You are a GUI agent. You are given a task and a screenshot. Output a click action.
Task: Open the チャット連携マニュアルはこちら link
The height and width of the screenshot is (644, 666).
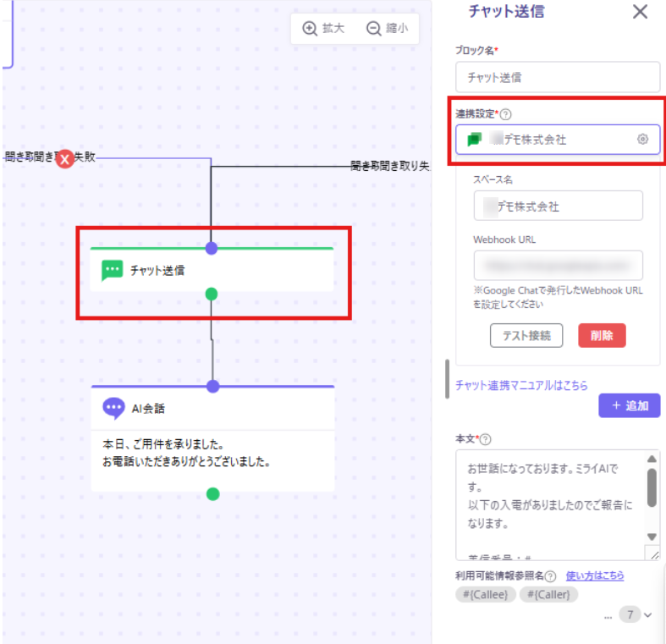coord(521,386)
